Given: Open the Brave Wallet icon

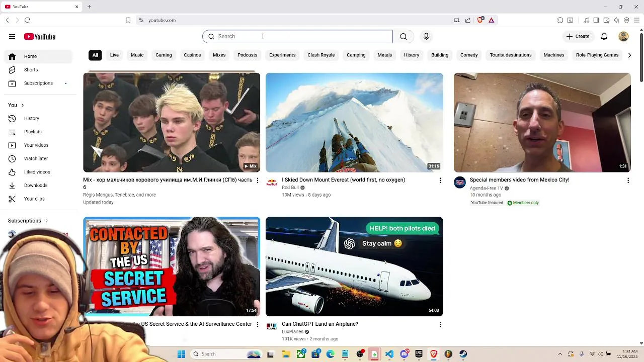Looking at the screenshot, I should point(606,20).
